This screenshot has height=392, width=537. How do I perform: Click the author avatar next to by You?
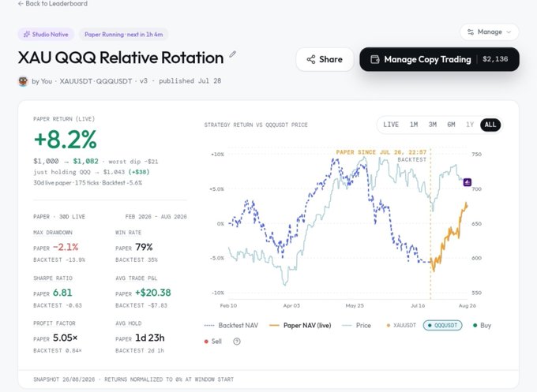23,81
